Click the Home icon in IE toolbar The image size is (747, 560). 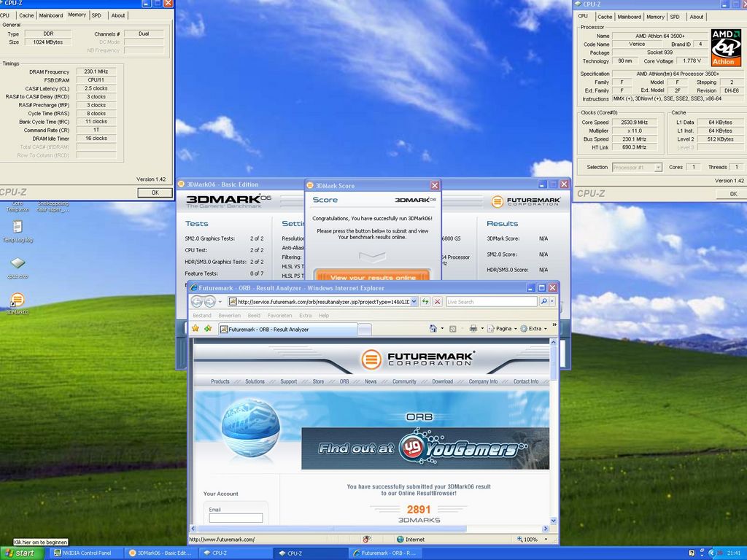tap(433, 329)
